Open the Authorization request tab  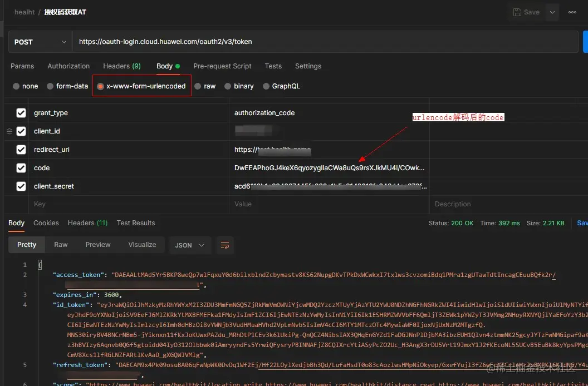(x=68, y=66)
